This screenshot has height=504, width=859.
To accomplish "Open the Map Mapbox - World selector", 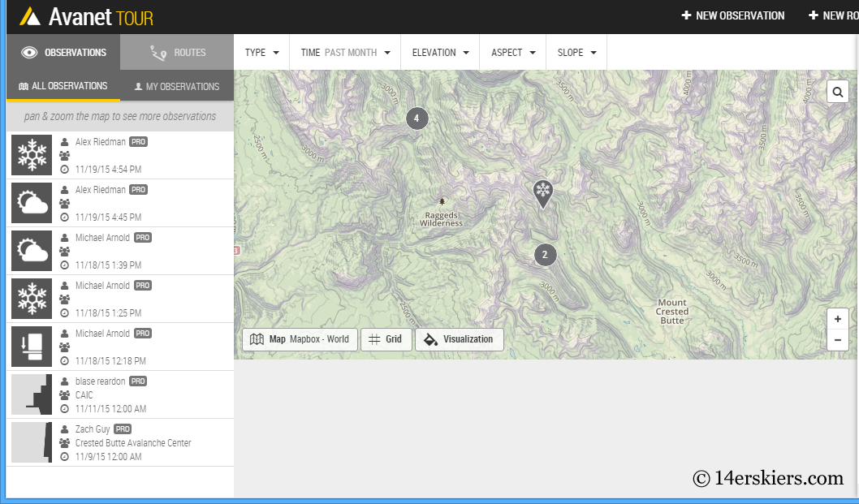I will pyautogui.click(x=300, y=339).
